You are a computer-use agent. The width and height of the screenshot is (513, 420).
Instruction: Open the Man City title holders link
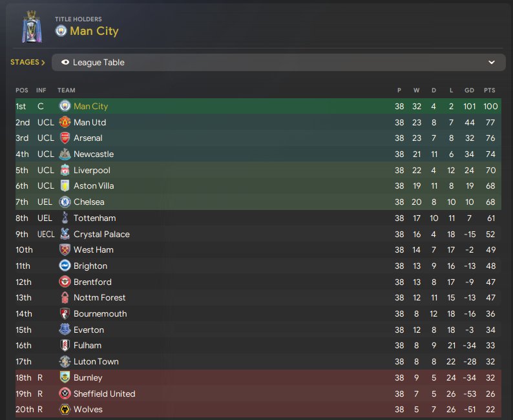pos(94,31)
